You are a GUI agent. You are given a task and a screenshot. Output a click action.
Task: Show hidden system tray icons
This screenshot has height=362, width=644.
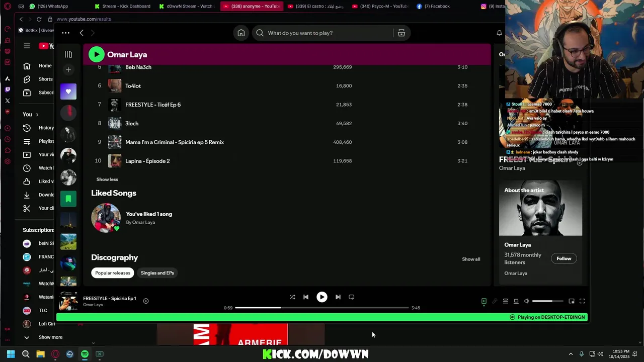coord(571,354)
